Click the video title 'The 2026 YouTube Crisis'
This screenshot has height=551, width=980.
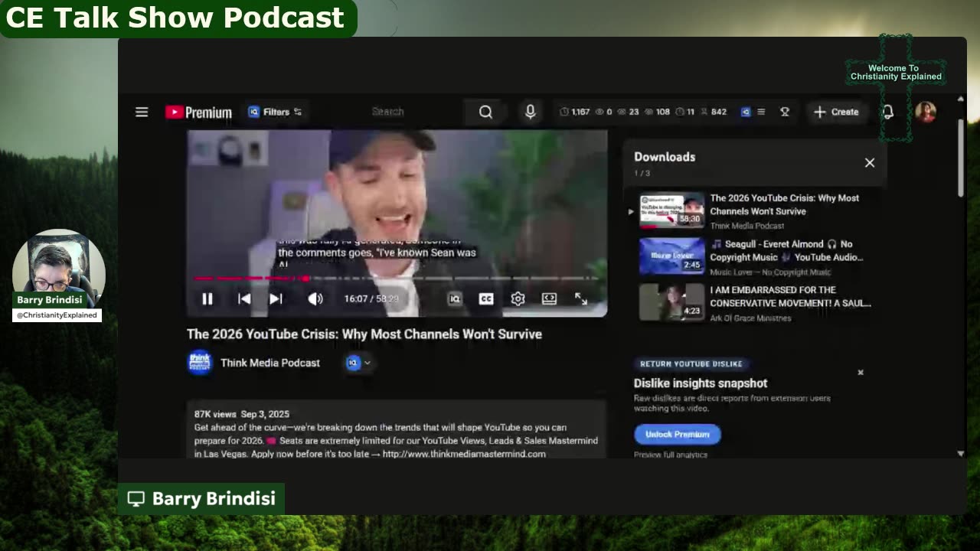364,334
